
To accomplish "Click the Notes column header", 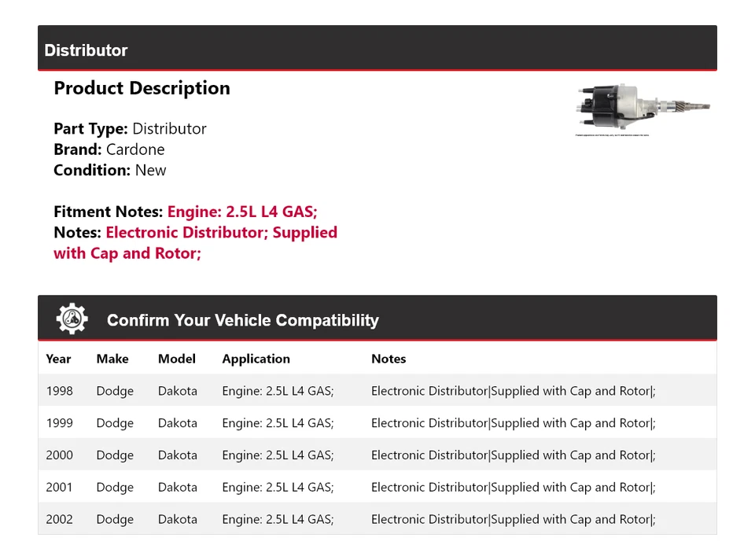I will [389, 359].
